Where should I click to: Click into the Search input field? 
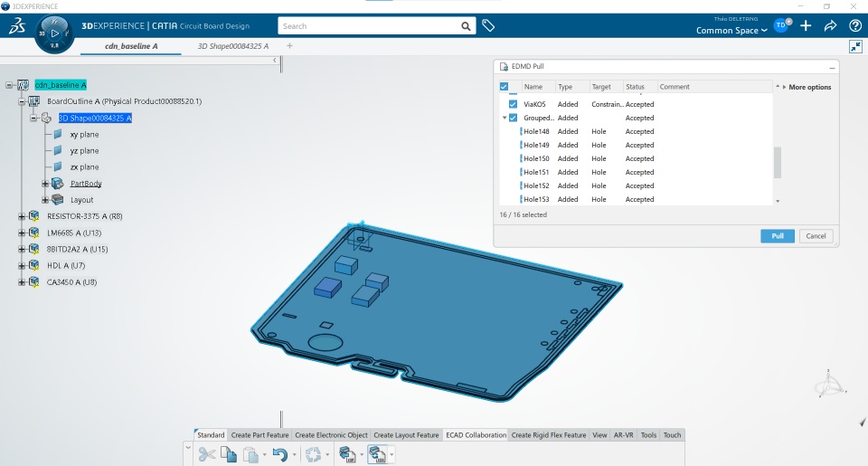pos(370,26)
